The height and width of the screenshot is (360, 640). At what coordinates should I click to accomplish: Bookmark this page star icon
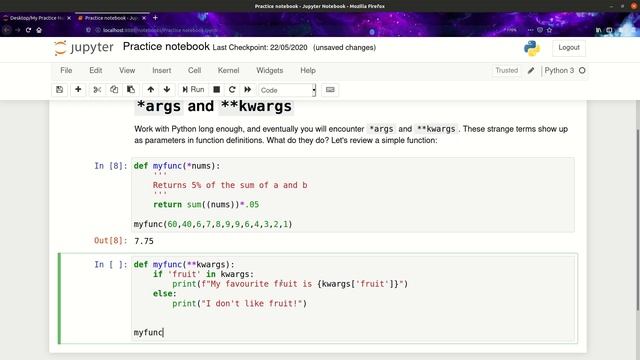coord(549,30)
